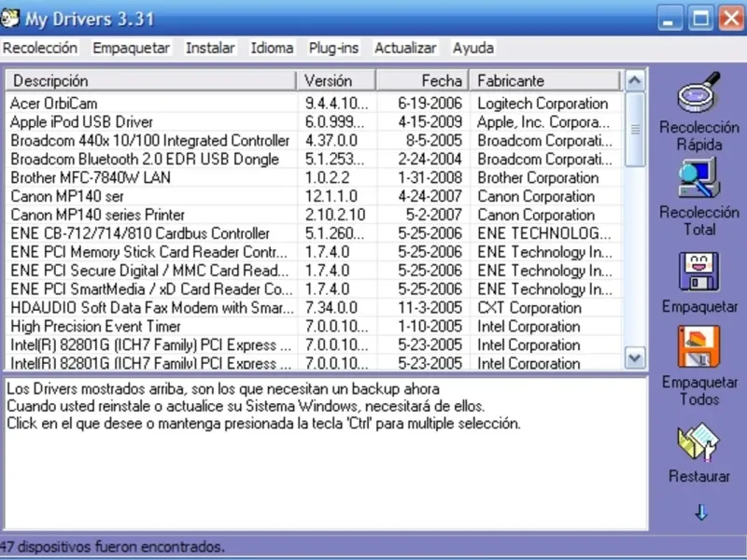Sort by the Fecha column header
Image resolution: width=747 pixels, height=560 pixels.
423,80
